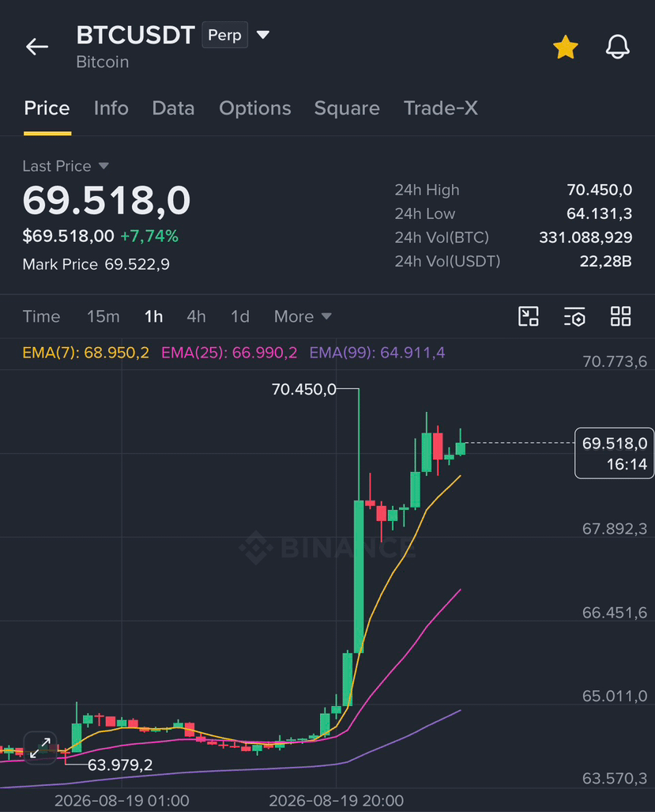The image size is (655, 812).
Task: Click the 24h Vol(USDT) value 22,28B
Action: point(606,262)
